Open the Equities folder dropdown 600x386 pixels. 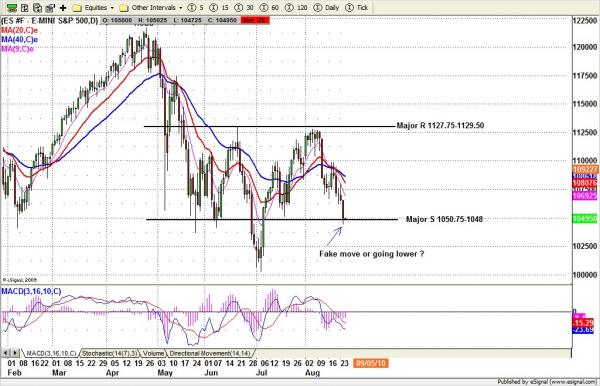point(93,8)
